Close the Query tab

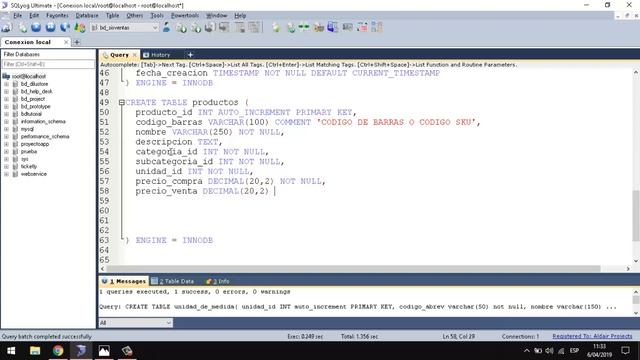135,55
